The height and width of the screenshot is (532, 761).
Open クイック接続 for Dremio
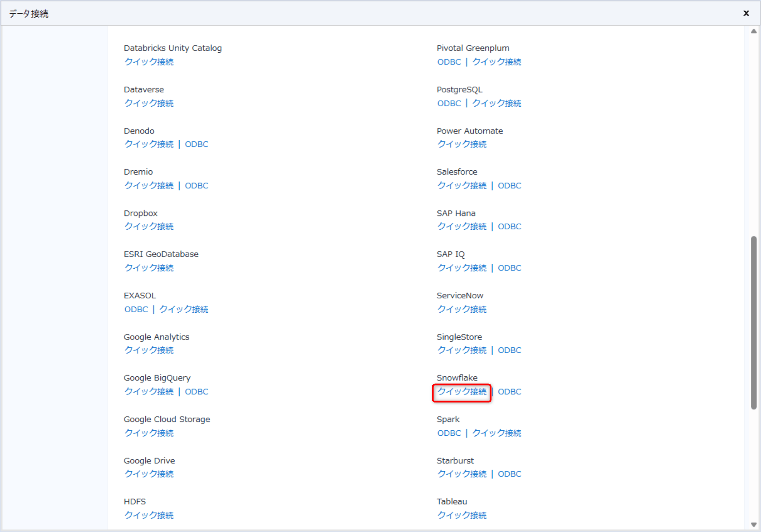148,185
